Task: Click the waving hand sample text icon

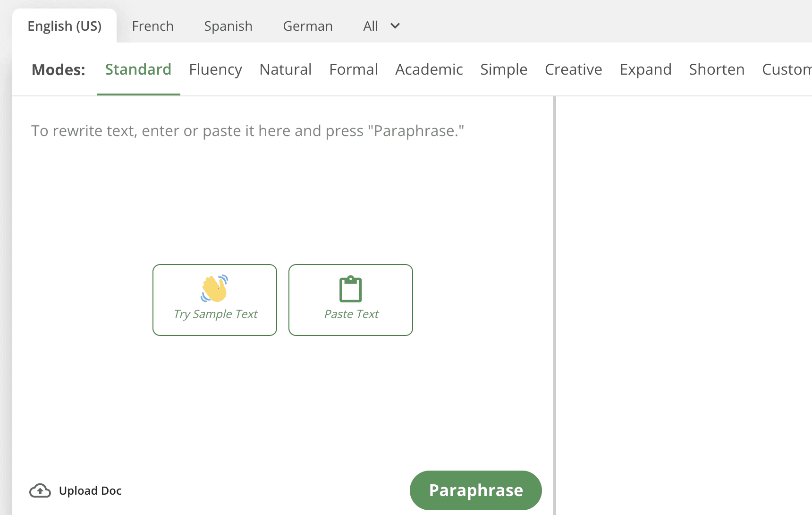Action: pos(215,288)
